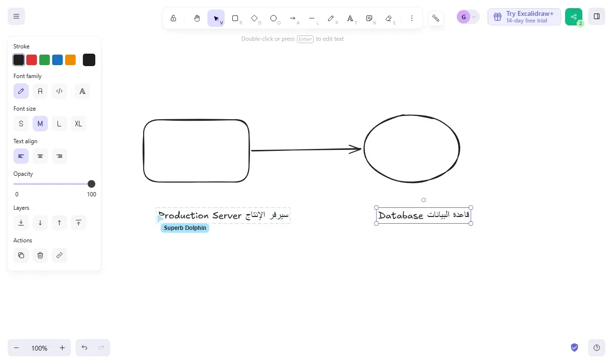The height and width of the screenshot is (364, 613).
Task: Choose the red stroke color
Action: coord(32,60)
